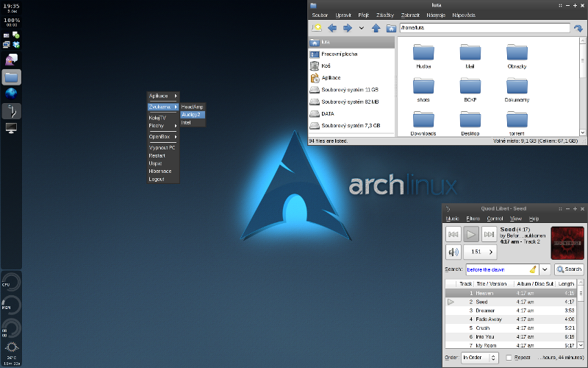The width and height of the screenshot is (588, 368).
Task: Go forward with the right arrow in file manager
Action: point(348,28)
